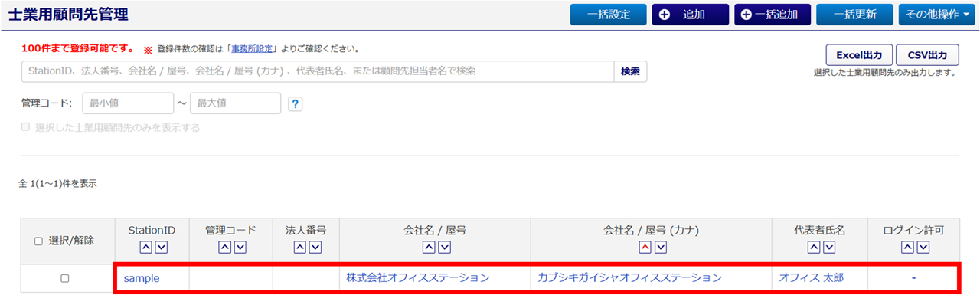Click red ascending arrow for 会社名 (カナ)
Viewport: 980px width, 305px height.
coord(645,247)
